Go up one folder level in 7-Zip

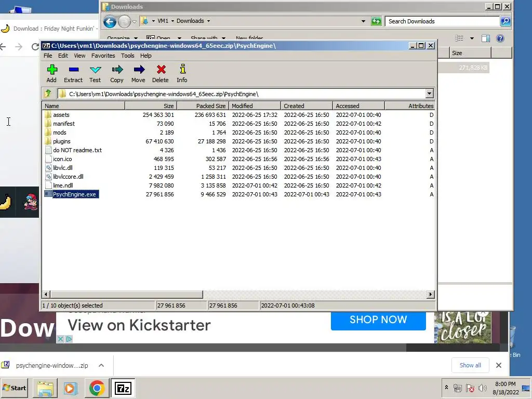[48, 94]
